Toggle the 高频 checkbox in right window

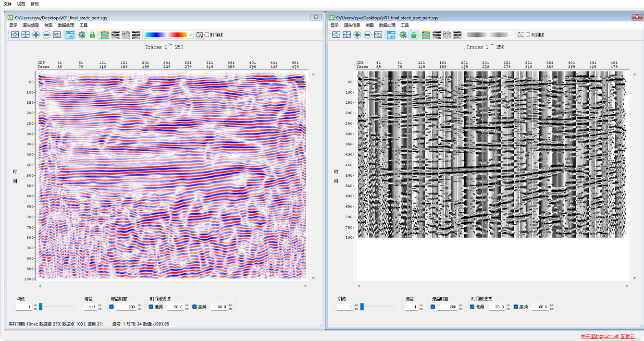[x=516, y=307]
